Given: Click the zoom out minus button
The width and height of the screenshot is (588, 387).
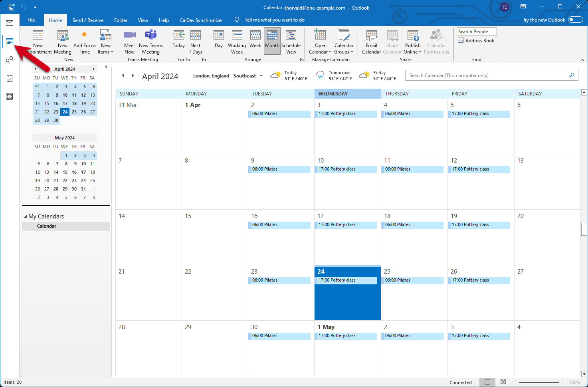Looking at the screenshot, I should click(x=515, y=382).
